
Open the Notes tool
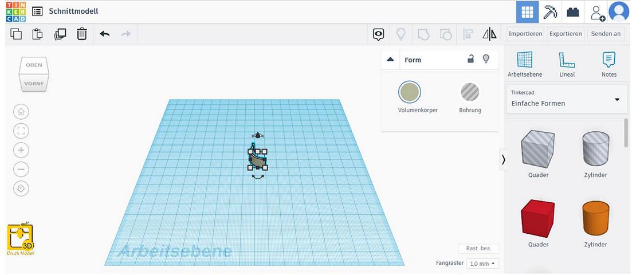point(608,64)
